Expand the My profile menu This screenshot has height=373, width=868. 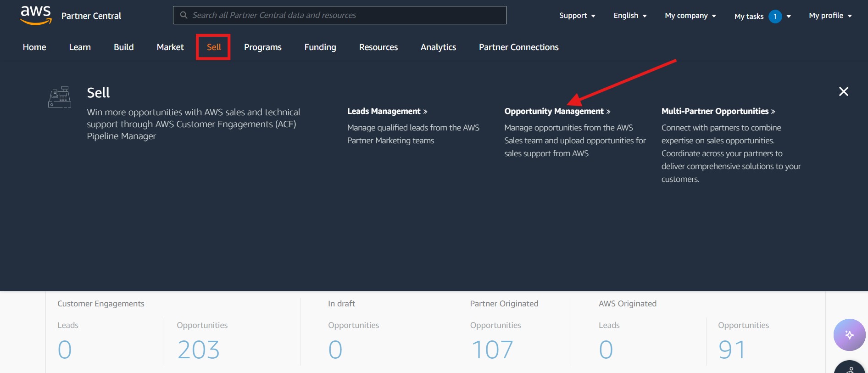(x=830, y=16)
